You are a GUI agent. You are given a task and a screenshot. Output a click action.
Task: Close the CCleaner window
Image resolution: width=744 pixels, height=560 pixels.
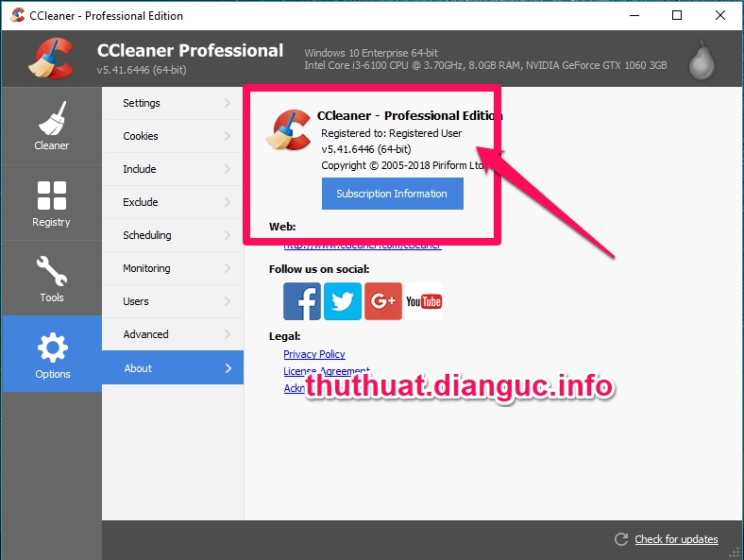719,15
